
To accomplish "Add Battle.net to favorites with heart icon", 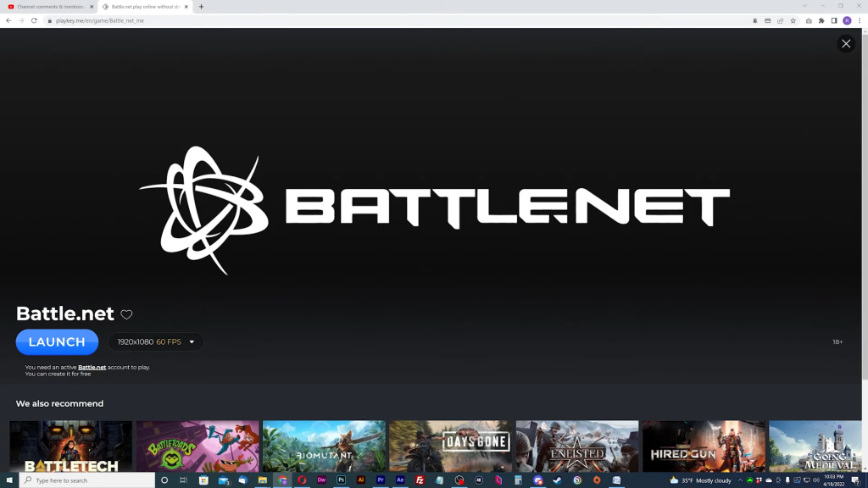I will [126, 314].
